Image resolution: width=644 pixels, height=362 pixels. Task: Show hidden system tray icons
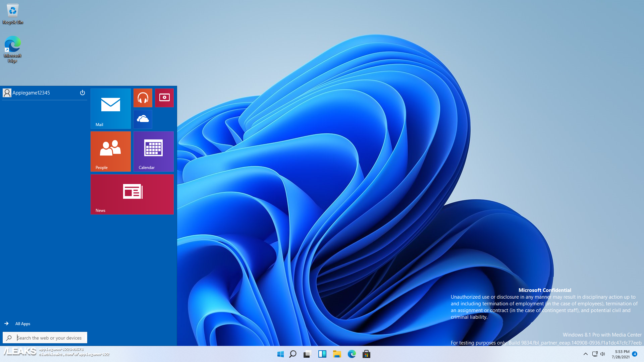[x=585, y=354]
